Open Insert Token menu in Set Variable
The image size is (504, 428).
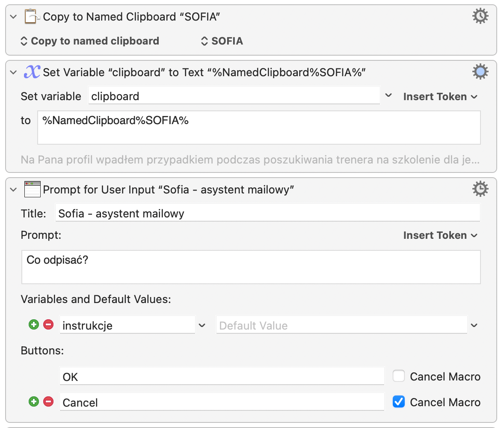pos(440,97)
